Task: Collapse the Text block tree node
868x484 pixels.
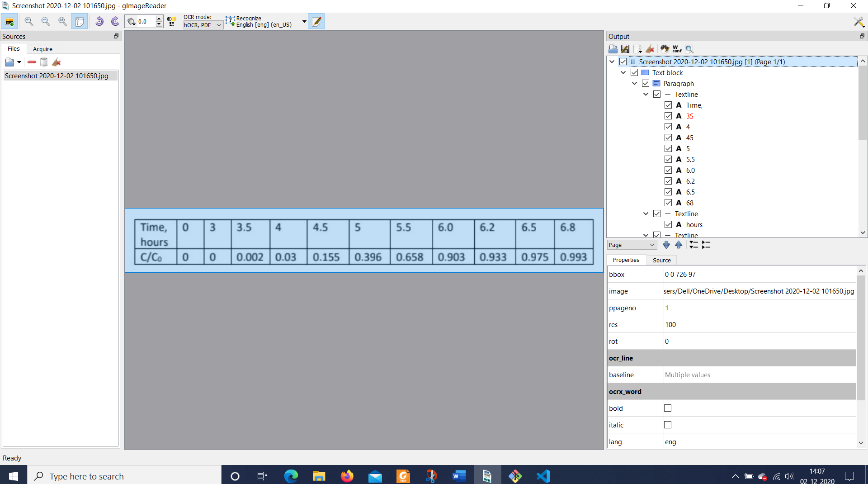Action: click(623, 72)
